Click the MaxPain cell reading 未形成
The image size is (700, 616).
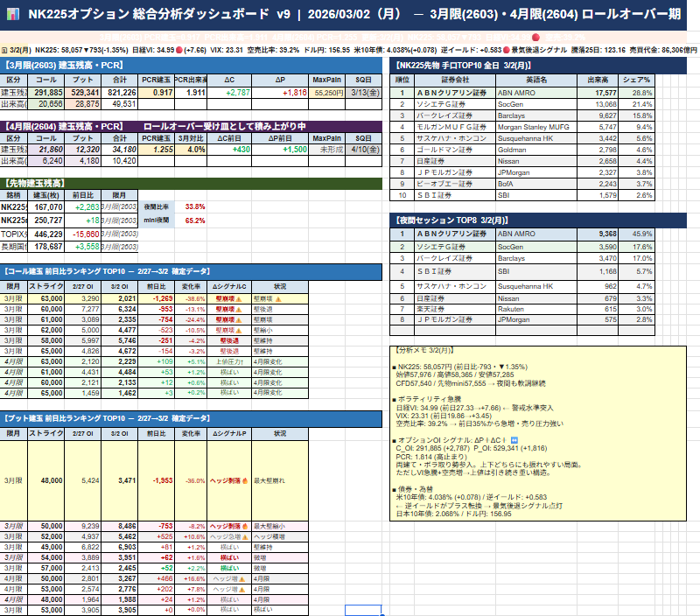point(326,149)
